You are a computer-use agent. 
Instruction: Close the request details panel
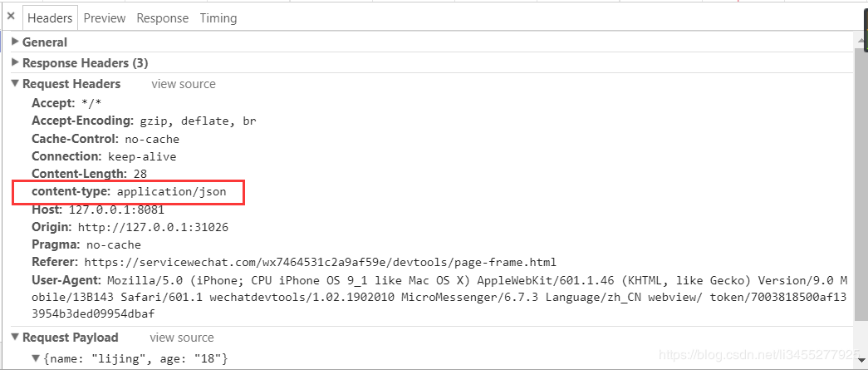click(x=10, y=16)
